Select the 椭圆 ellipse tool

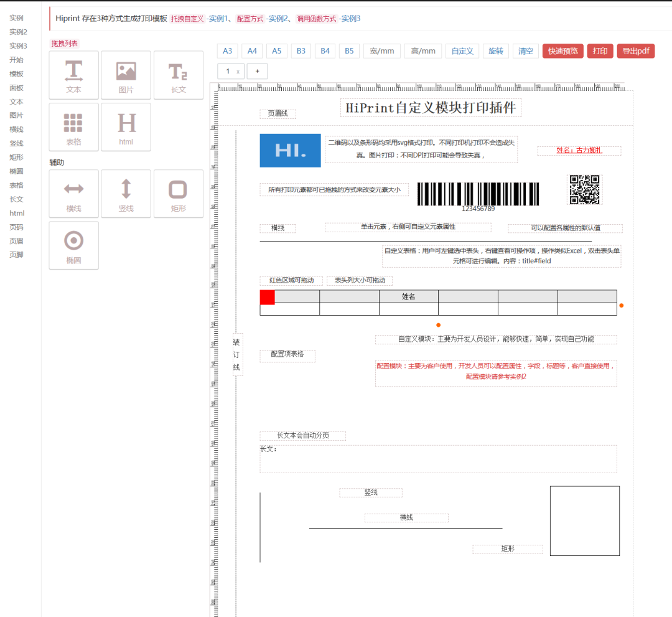(x=73, y=245)
